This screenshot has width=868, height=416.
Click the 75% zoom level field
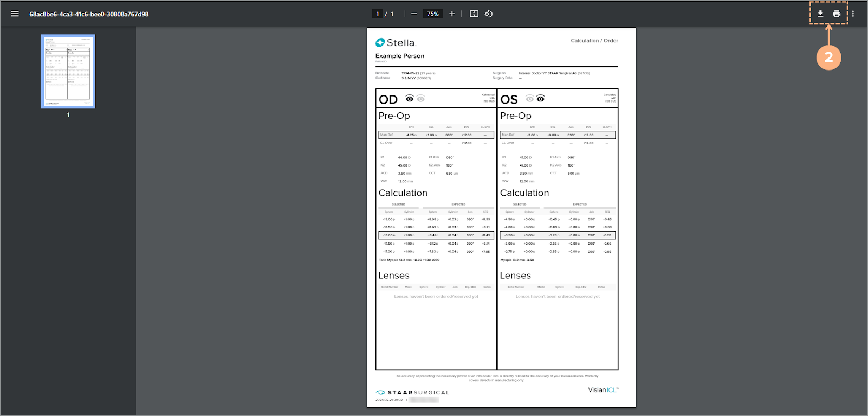tap(433, 14)
